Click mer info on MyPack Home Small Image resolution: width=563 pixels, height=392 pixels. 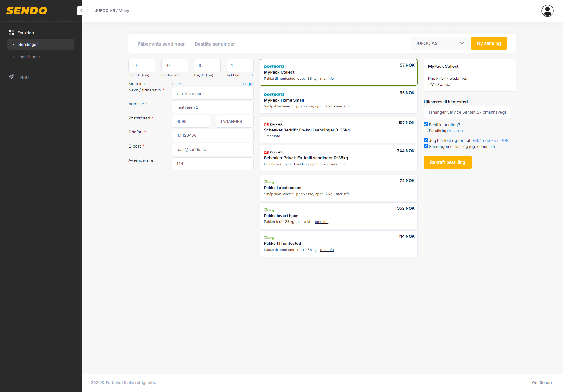pyautogui.click(x=343, y=106)
